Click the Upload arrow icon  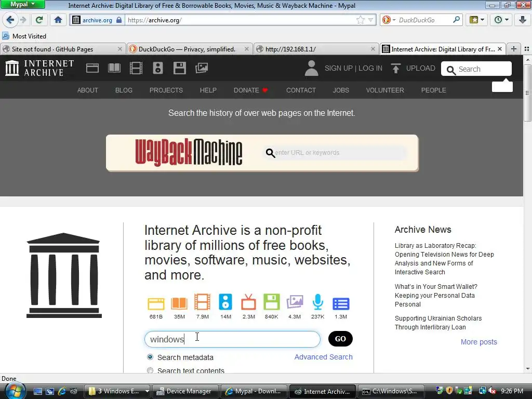pyautogui.click(x=395, y=68)
